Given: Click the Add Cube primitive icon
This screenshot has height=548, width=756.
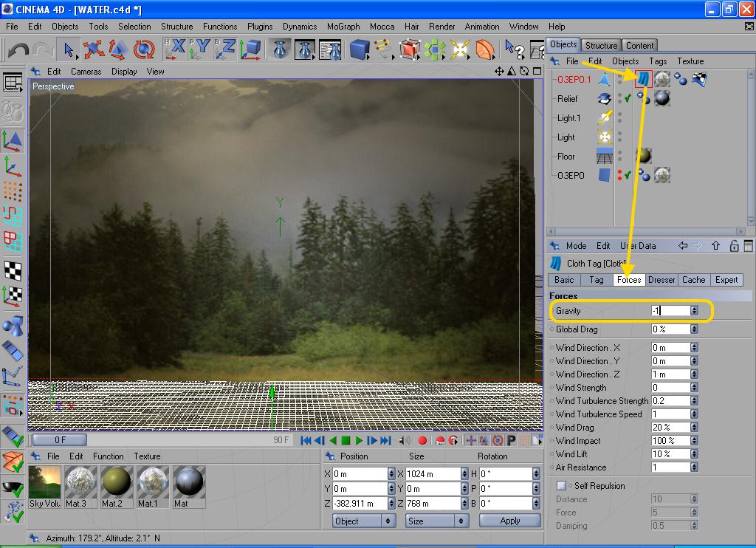Looking at the screenshot, I should (359, 50).
